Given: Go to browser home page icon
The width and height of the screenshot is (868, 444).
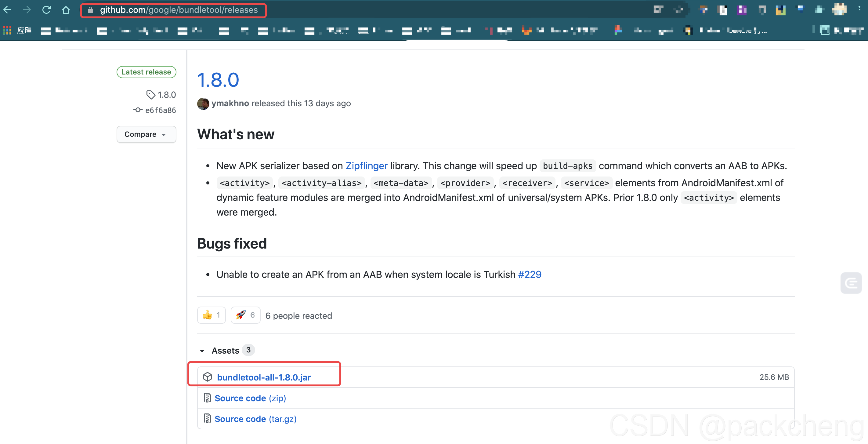Looking at the screenshot, I should point(66,10).
